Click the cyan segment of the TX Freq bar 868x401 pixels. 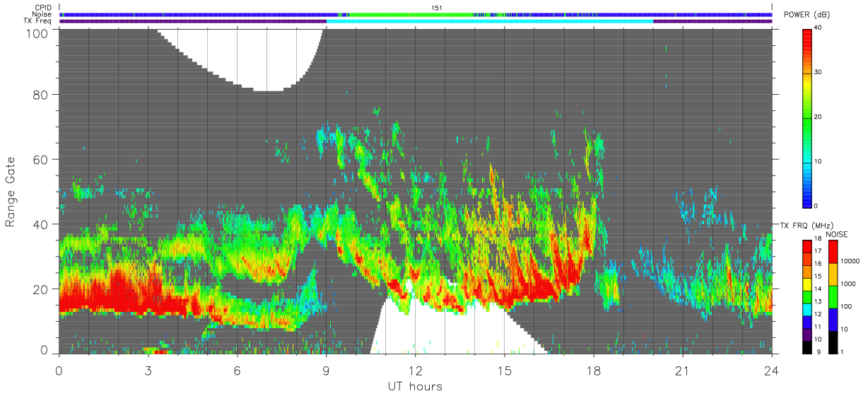[x=490, y=21]
